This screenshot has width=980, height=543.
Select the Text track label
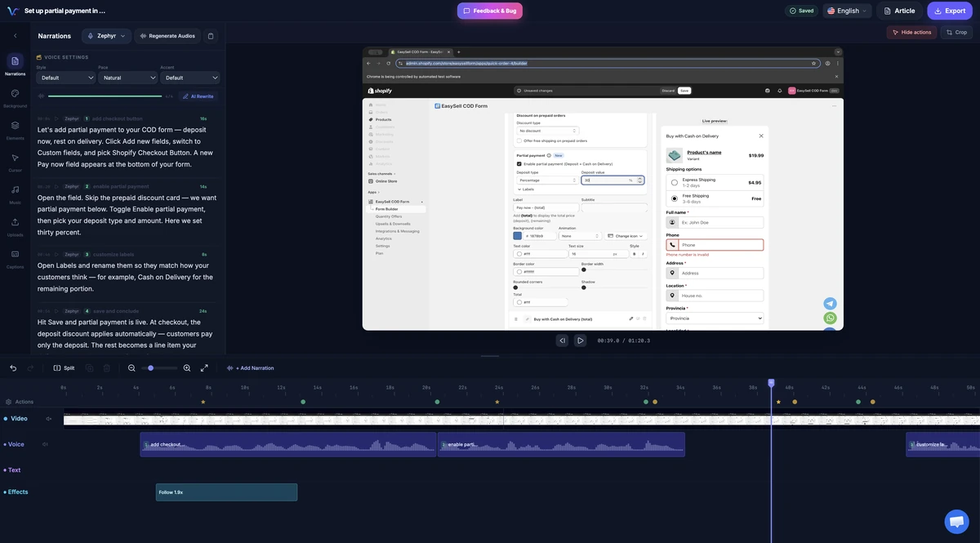click(14, 470)
